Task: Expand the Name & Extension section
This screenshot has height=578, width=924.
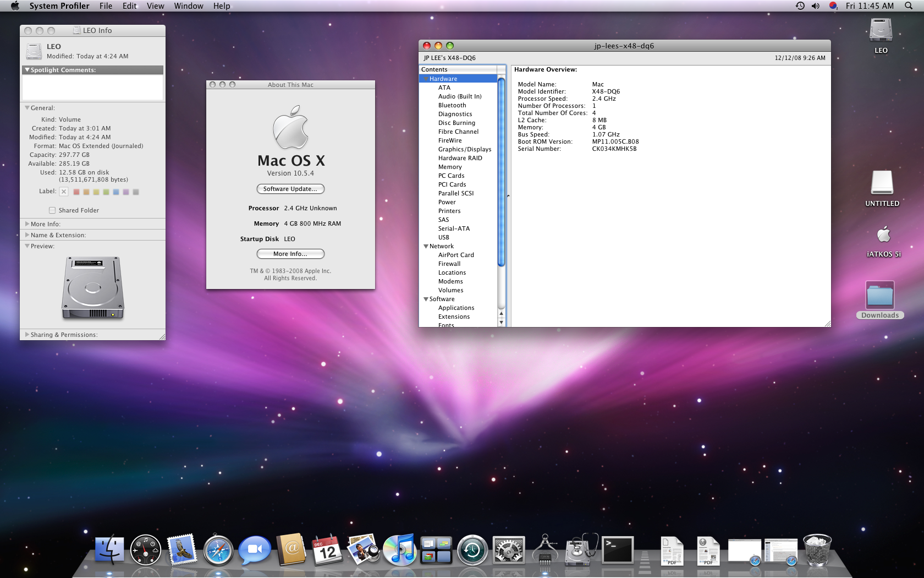Action: [27, 235]
